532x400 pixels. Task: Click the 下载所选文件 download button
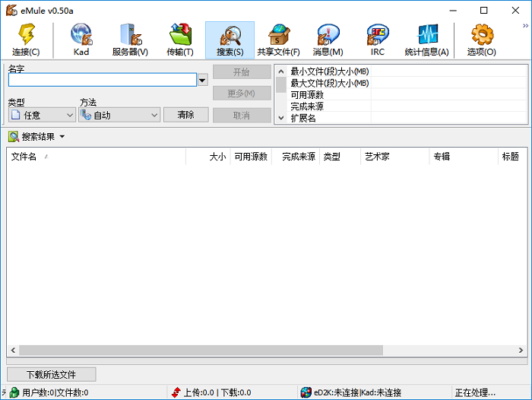click(52, 375)
